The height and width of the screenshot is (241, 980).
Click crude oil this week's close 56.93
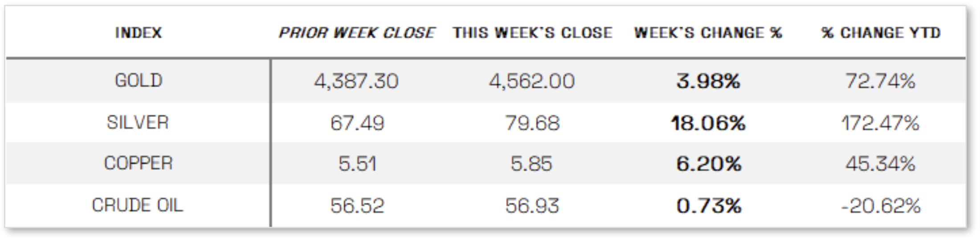point(532,205)
